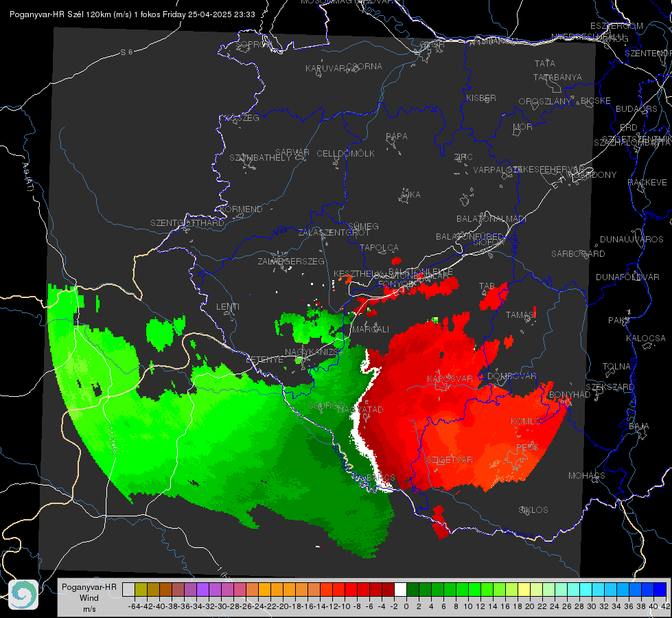Screen dimensions: 672x618
Task: Click the KAPUVÁR city label
Action: [x=325, y=69]
